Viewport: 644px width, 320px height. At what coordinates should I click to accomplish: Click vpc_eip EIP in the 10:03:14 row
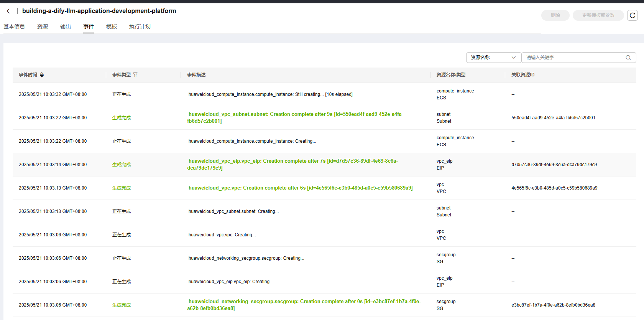(445, 165)
